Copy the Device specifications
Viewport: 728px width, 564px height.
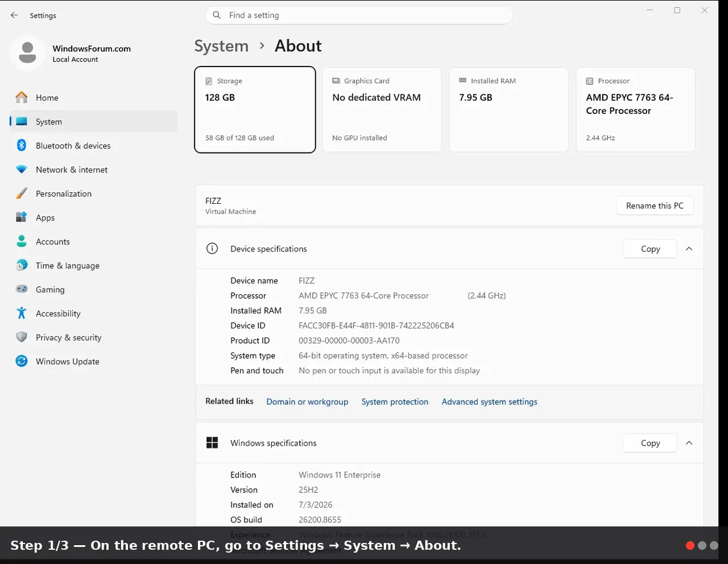click(650, 249)
